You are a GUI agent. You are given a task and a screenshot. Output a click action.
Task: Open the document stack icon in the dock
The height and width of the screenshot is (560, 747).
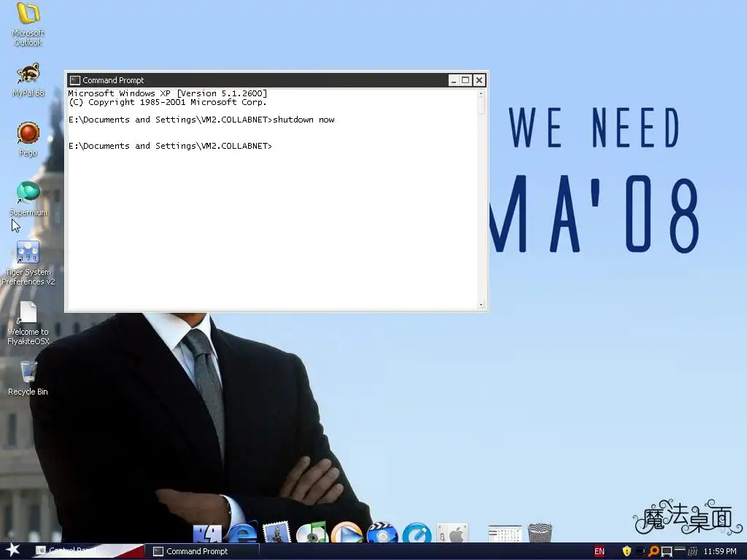click(x=505, y=534)
